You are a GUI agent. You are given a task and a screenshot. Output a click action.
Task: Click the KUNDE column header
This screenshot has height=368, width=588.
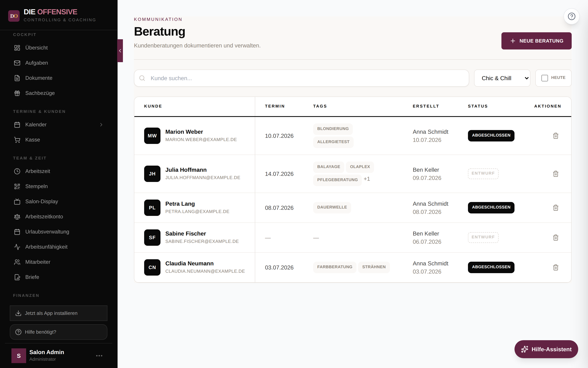coord(153,106)
